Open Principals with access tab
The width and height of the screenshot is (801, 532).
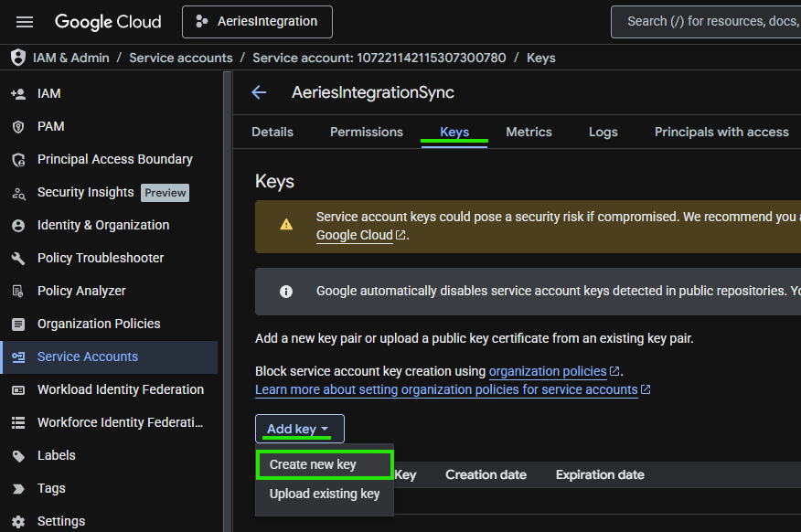tap(721, 133)
